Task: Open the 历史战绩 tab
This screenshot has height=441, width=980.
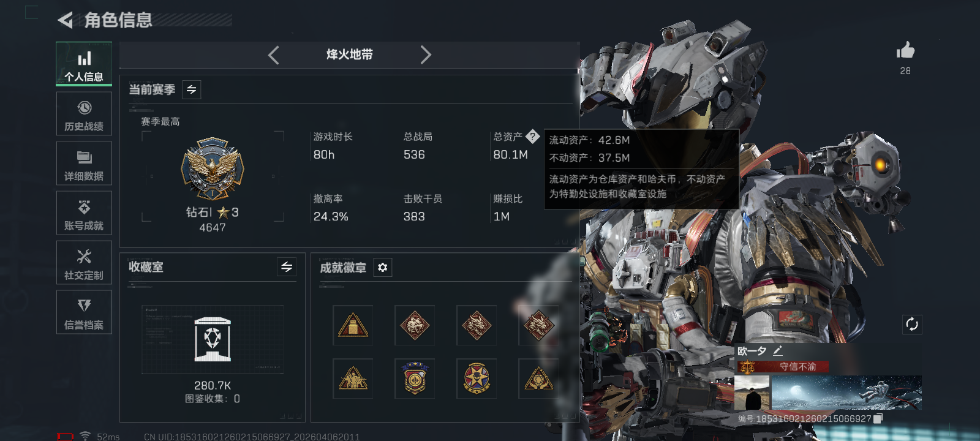Action: point(84,114)
